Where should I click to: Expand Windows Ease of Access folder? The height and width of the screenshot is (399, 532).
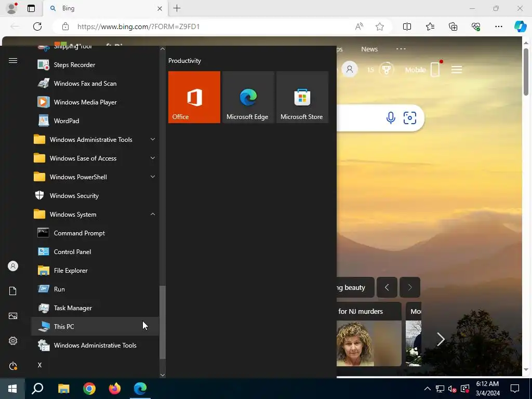tap(95, 158)
